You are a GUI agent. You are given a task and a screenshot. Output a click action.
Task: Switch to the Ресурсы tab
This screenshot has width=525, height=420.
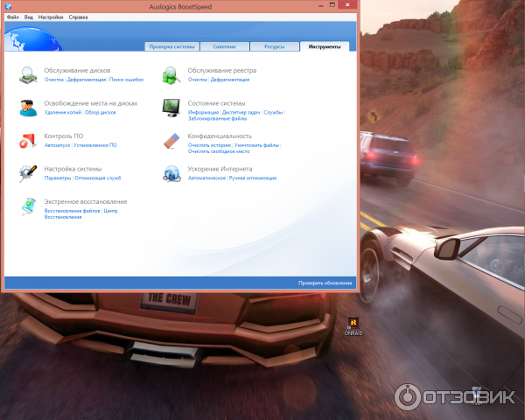pyautogui.click(x=274, y=46)
